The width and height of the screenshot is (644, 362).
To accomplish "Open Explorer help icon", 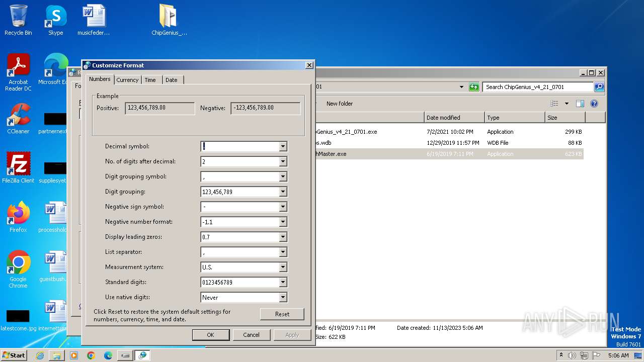I will [x=594, y=104].
